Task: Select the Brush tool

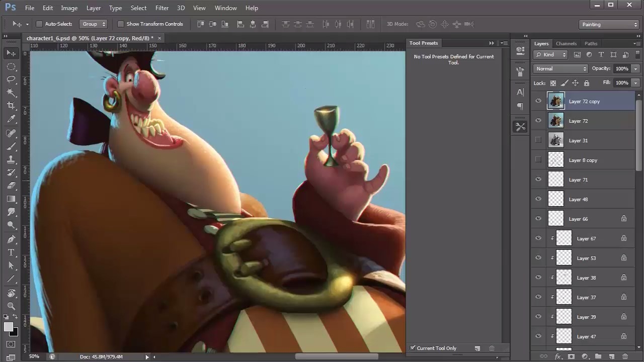Action: (11, 146)
